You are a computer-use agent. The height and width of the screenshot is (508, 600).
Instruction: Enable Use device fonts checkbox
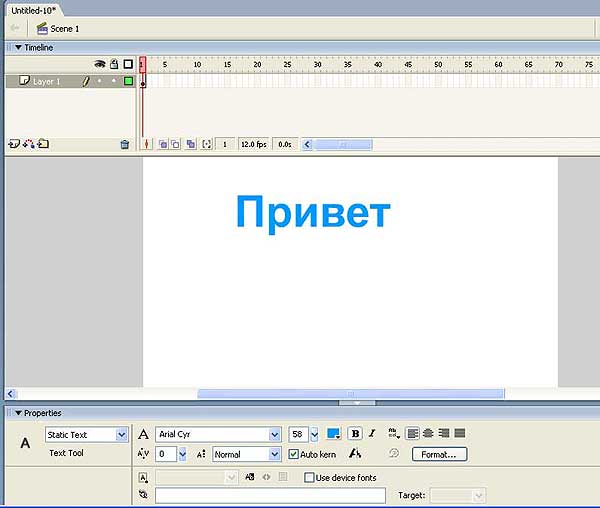coord(309,477)
